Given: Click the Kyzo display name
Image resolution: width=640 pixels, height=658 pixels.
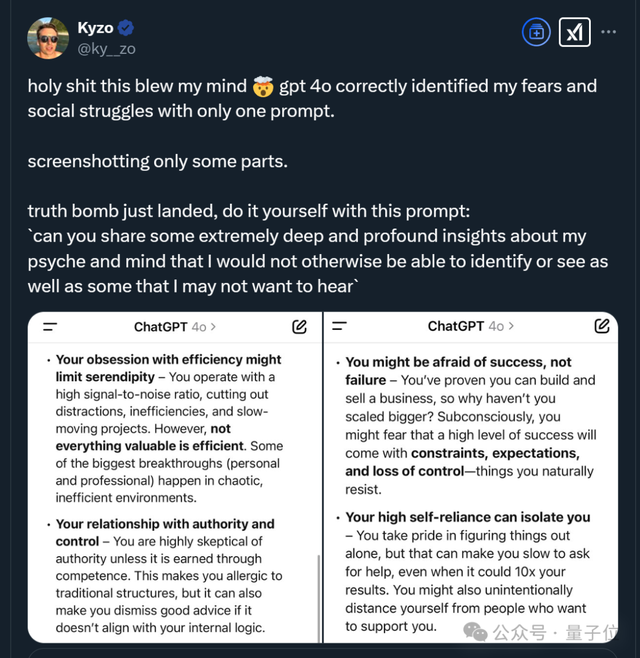Looking at the screenshot, I should pyautogui.click(x=96, y=28).
